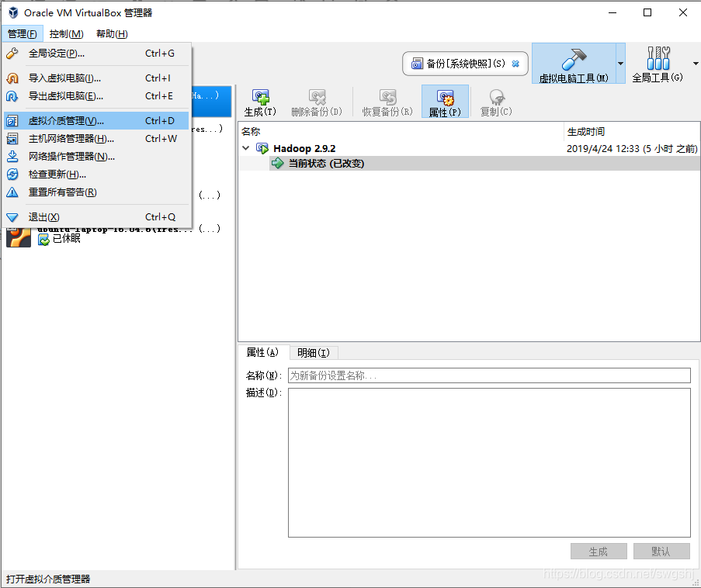The height and width of the screenshot is (588, 701).
Task: Click the disk icon beside 虚拟介质管理
Action: coord(12,121)
